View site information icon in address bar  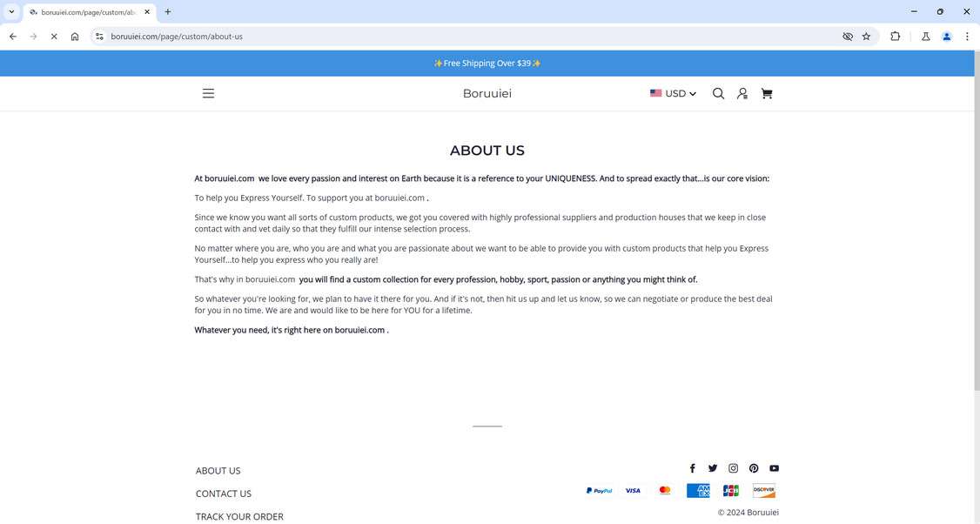99,37
